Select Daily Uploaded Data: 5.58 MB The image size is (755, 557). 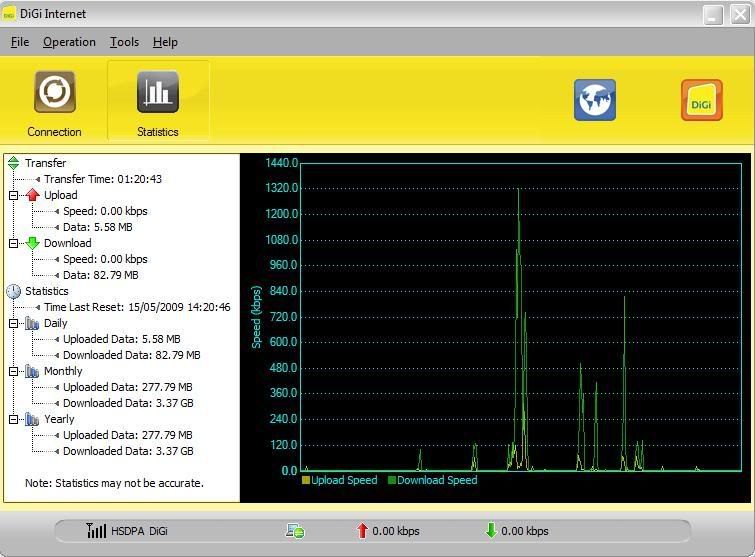(122, 339)
